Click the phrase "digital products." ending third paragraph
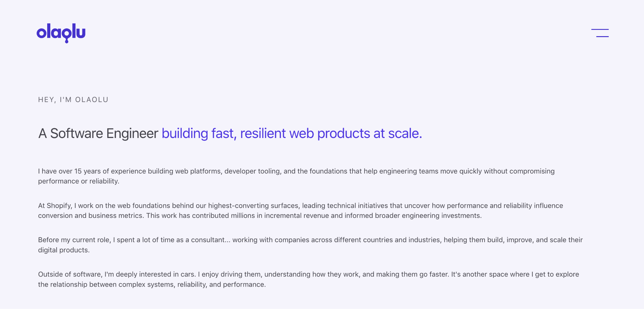This screenshot has width=644, height=309. click(x=64, y=250)
